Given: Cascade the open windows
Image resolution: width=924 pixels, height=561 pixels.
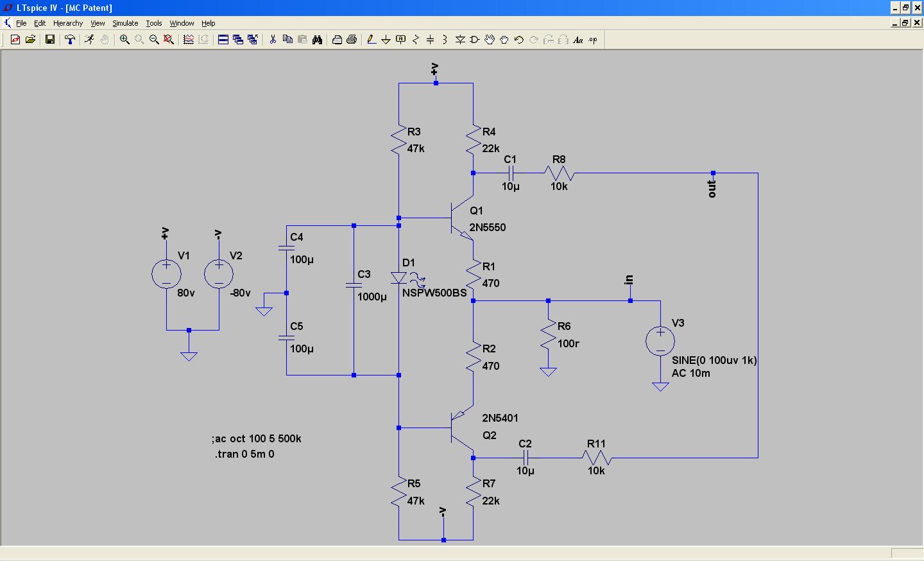Looking at the screenshot, I should [238, 40].
